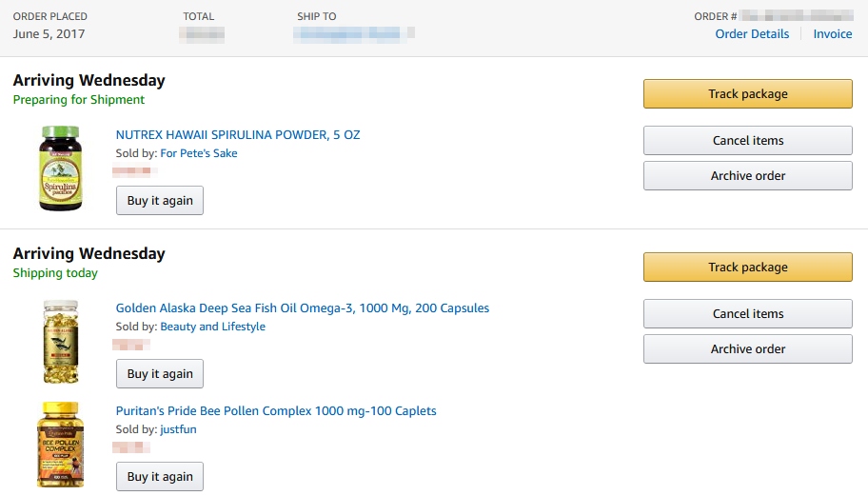868x496 pixels.
Task: Archive order from the second shipment
Action: (x=747, y=349)
